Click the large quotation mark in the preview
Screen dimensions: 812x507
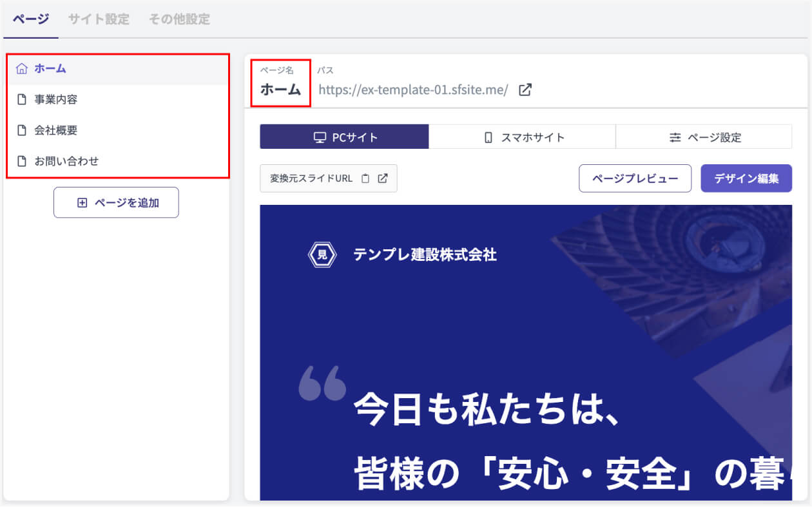[x=322, y=383]
